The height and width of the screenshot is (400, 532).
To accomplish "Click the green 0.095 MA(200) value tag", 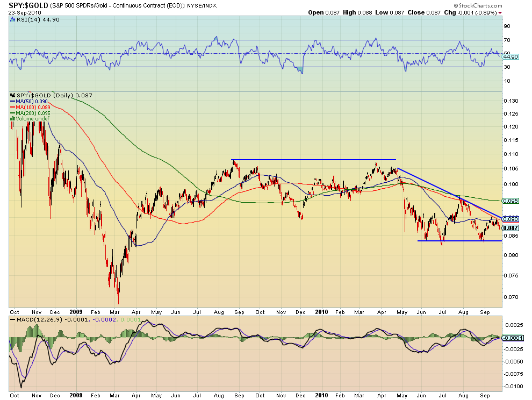I will 511,201.
